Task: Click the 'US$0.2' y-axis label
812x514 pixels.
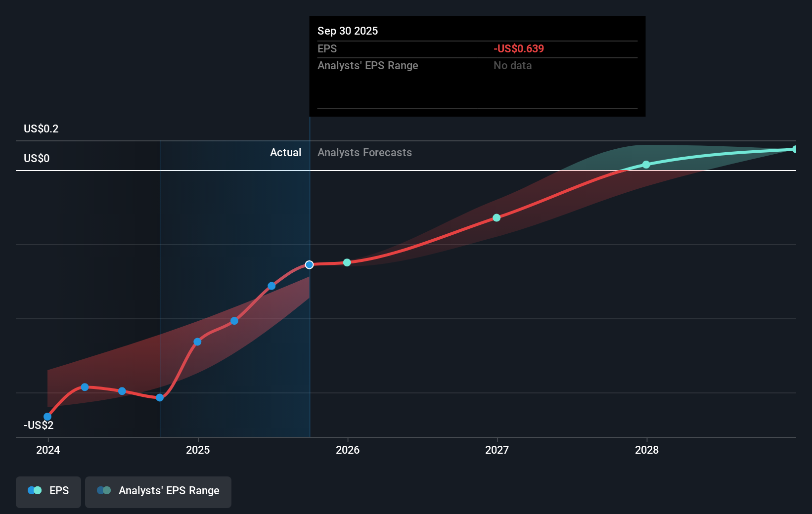Action: pos(41,128)
